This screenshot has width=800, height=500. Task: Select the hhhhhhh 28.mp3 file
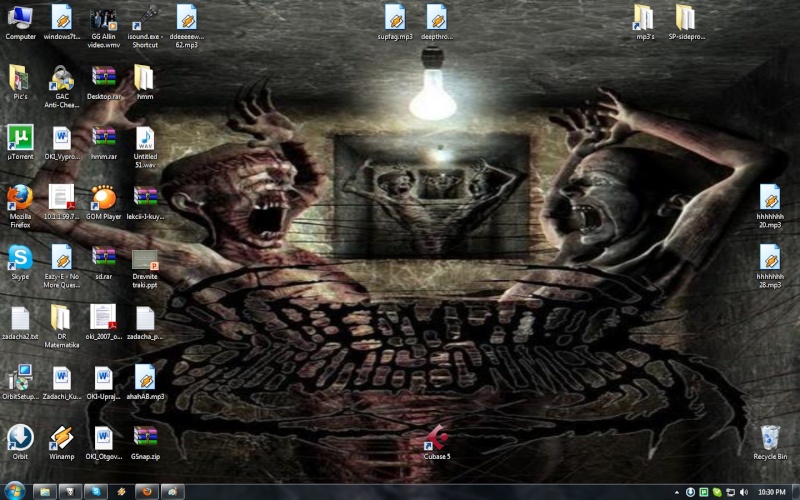(770, 266)
